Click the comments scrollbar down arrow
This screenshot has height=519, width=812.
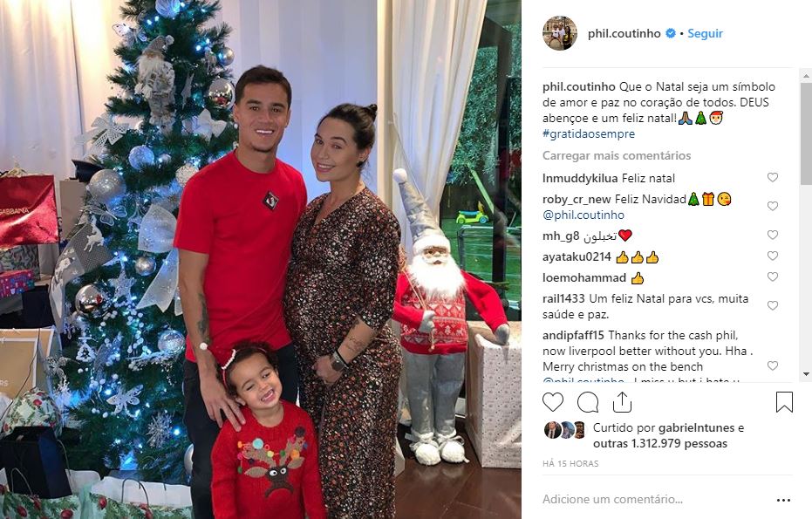(806, 374)
